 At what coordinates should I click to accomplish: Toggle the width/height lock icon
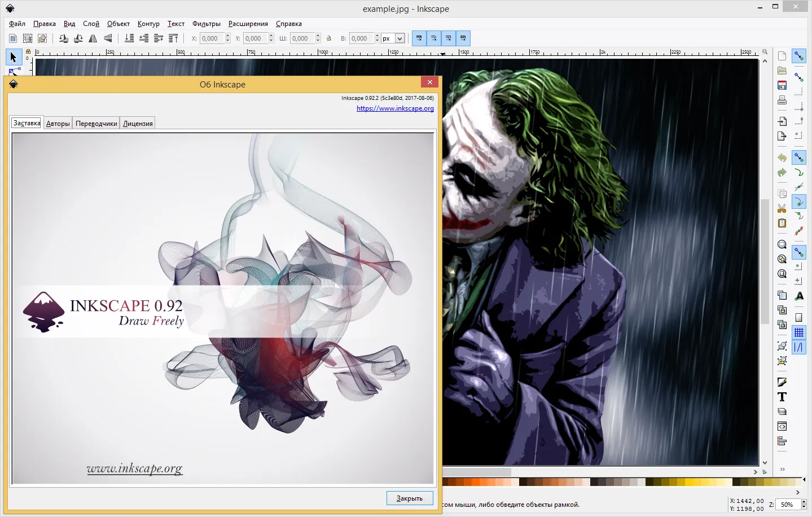[x=329, y=38]
